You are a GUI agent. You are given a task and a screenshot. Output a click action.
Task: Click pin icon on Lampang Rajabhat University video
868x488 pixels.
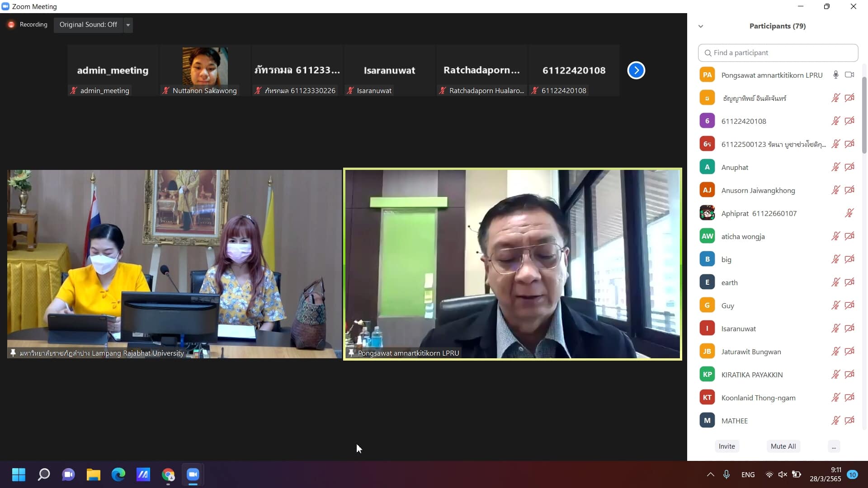click(x=13, y=353)
